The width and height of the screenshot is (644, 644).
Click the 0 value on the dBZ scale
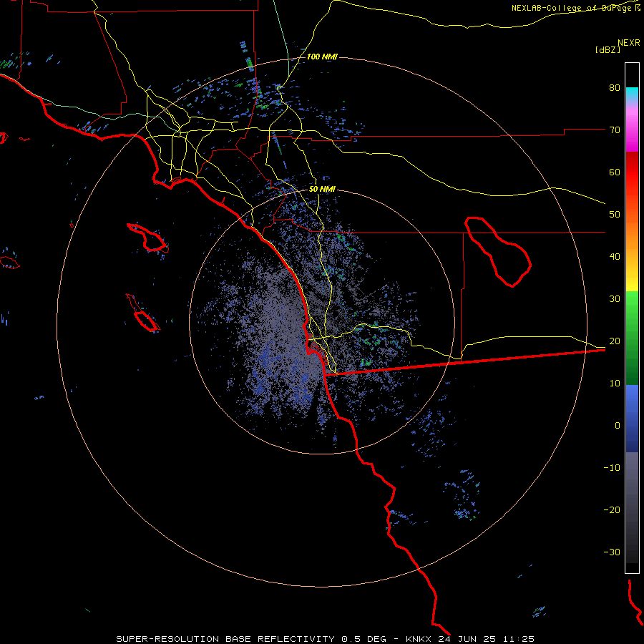pyautogui.click(x=618, y=426)
